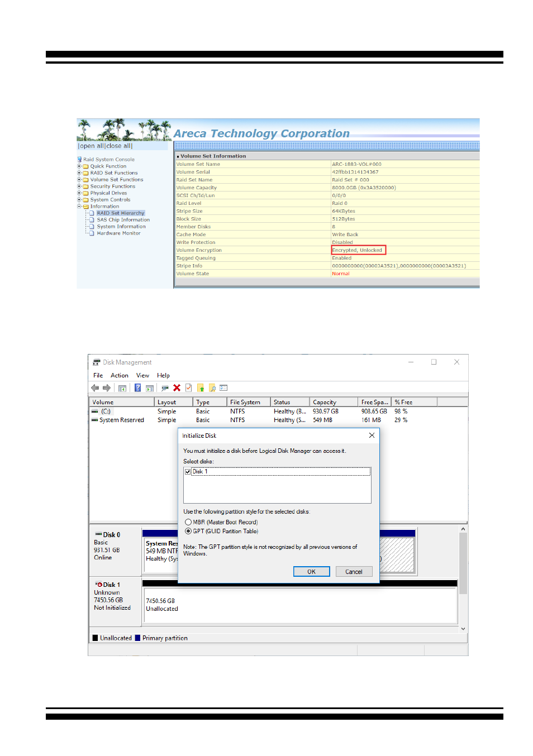Open the SAS Chip Information link
The image size is (533, 756).
[x=123, y=220]
